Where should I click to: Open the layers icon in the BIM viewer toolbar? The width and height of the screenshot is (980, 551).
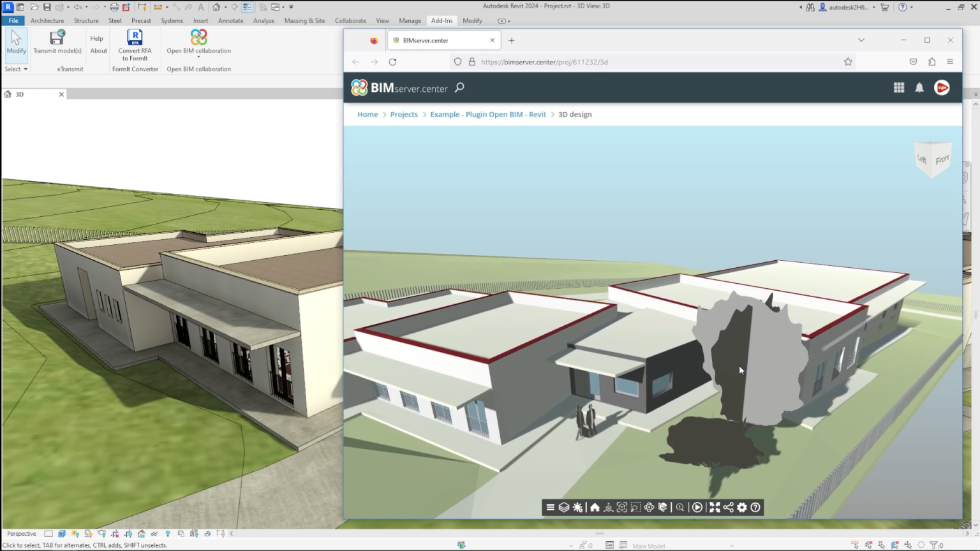click(x=563, y=507)
